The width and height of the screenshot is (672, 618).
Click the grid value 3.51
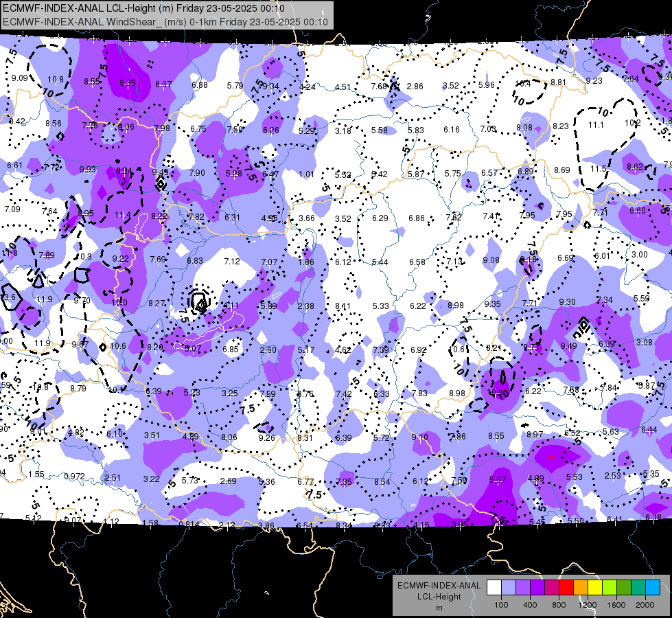click(152, 435)
